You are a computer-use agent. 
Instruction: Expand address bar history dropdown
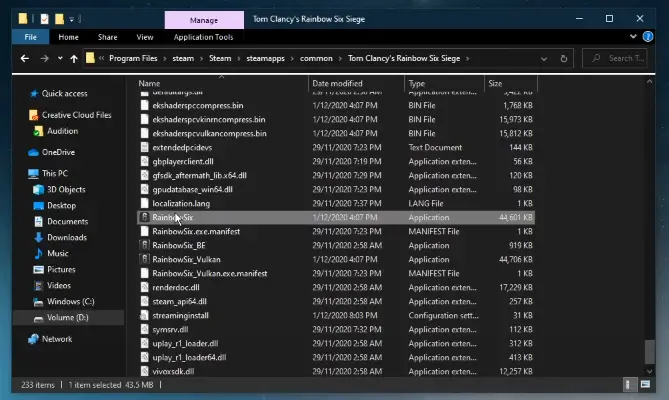pyautogui.click(x=544, y=59)
